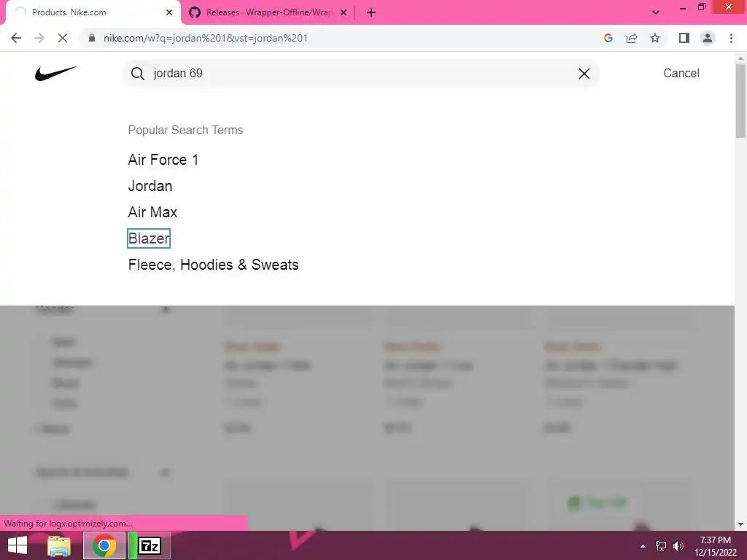Viewport: 747px width, 560px height.
Task: Close the Products. Nike.com tab
Action: coord(169,12)
